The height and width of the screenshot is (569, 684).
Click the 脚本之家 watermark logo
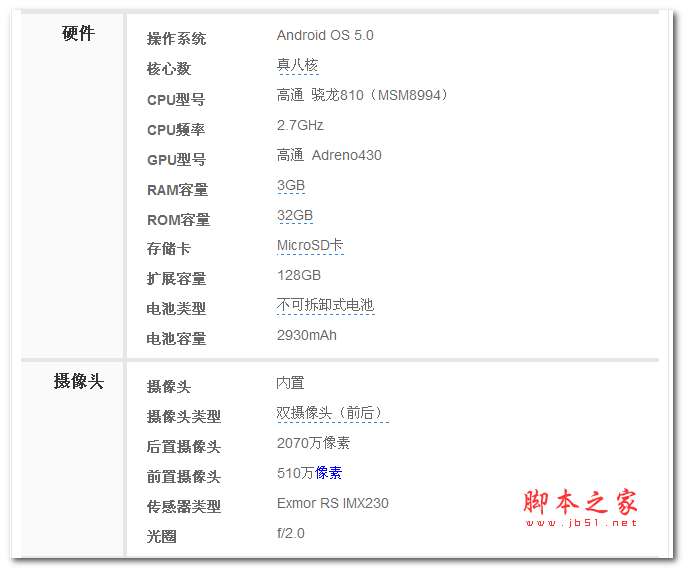coord(580,501)
